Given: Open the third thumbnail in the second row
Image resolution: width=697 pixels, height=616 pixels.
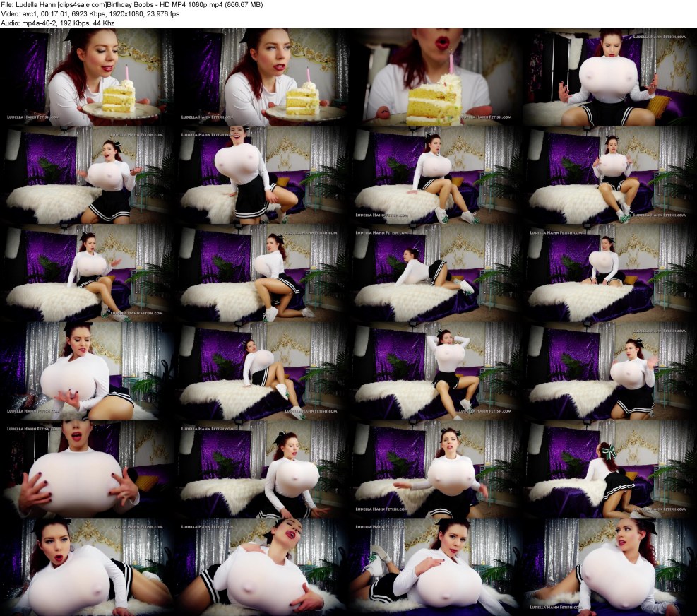Looking at the screenshot, I should coord(435,177).
